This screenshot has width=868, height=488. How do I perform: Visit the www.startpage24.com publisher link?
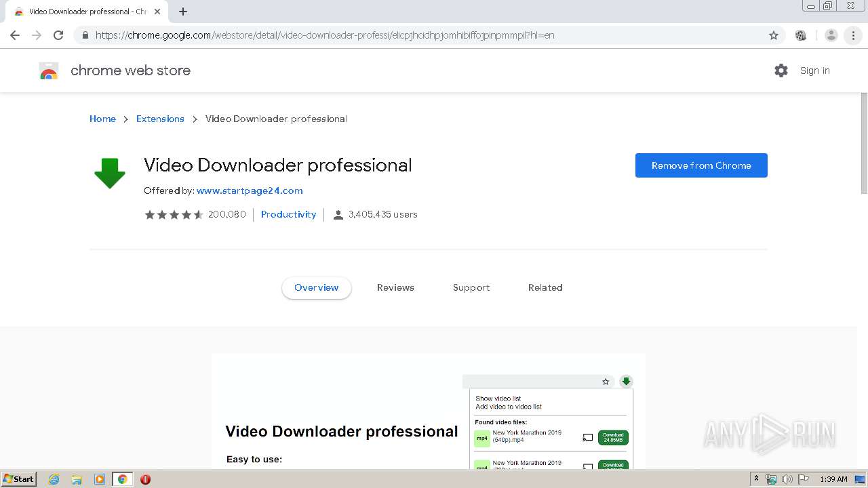pyautogui.click(x=250, y=190)
